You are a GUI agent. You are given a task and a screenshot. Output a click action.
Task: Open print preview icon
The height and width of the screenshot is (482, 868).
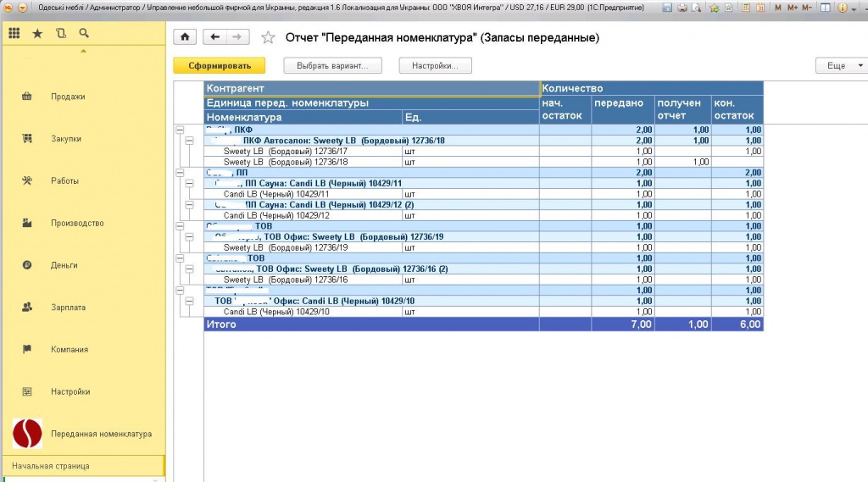[697, 8]
